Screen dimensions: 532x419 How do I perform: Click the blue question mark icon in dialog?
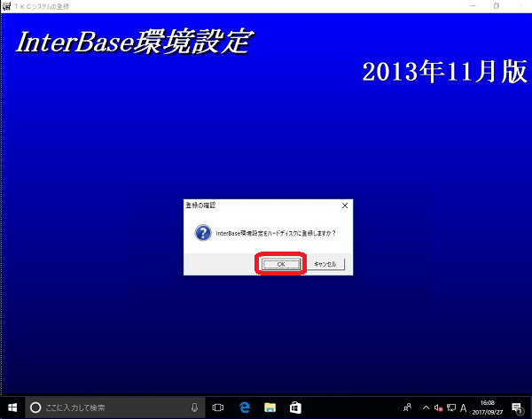pos(203,233)
